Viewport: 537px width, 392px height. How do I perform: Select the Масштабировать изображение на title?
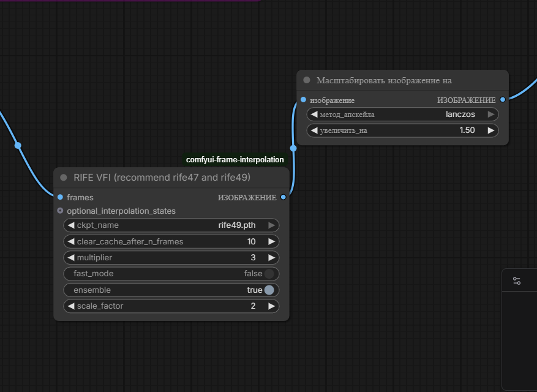384,80
